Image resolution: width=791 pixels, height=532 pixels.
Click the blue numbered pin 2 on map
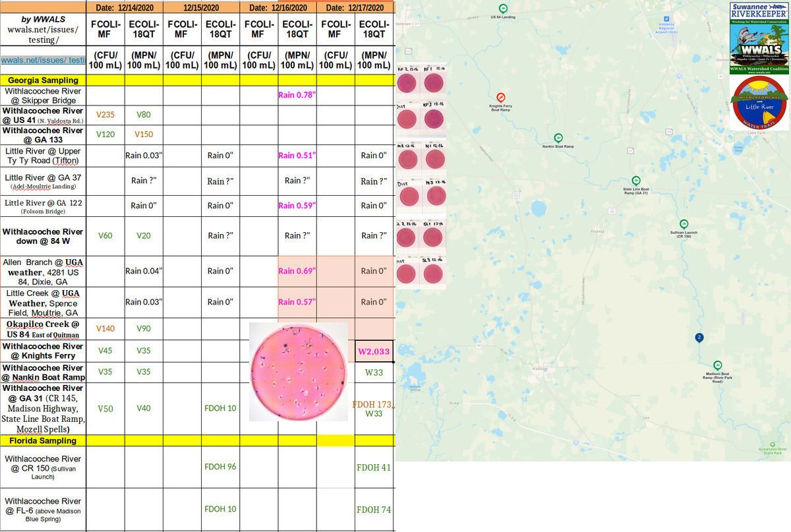(x=699, y=338)
